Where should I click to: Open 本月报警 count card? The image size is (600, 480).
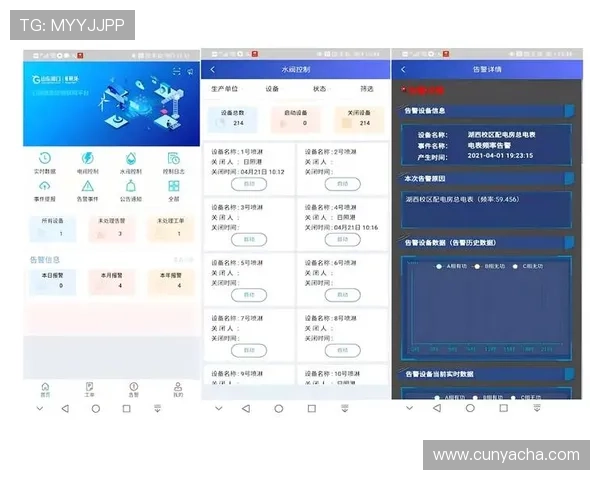pyautogui.click(x=112, y=282)
